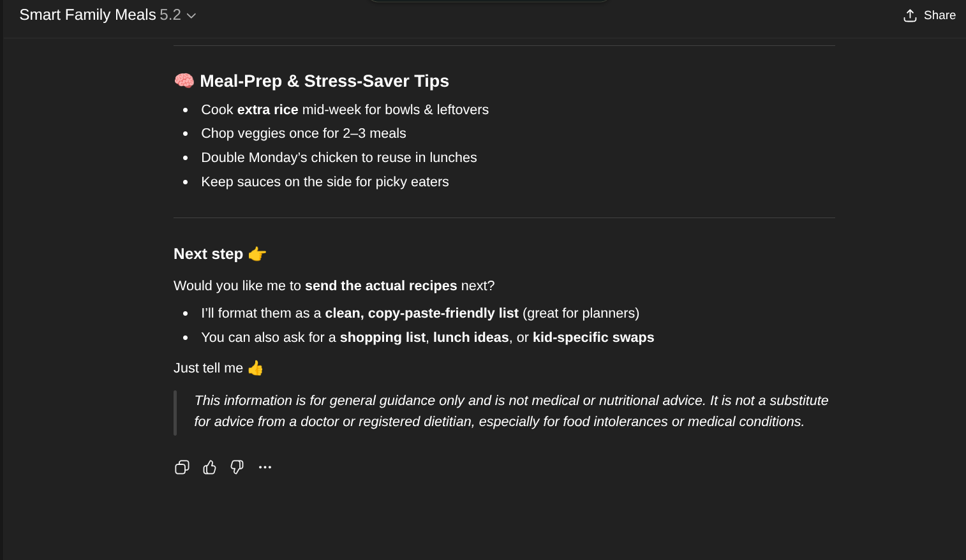Click the 'Keep sauces on the side' bullet
Image resolution: width=966 pixels, height=560 pixels.
(325, 182)
